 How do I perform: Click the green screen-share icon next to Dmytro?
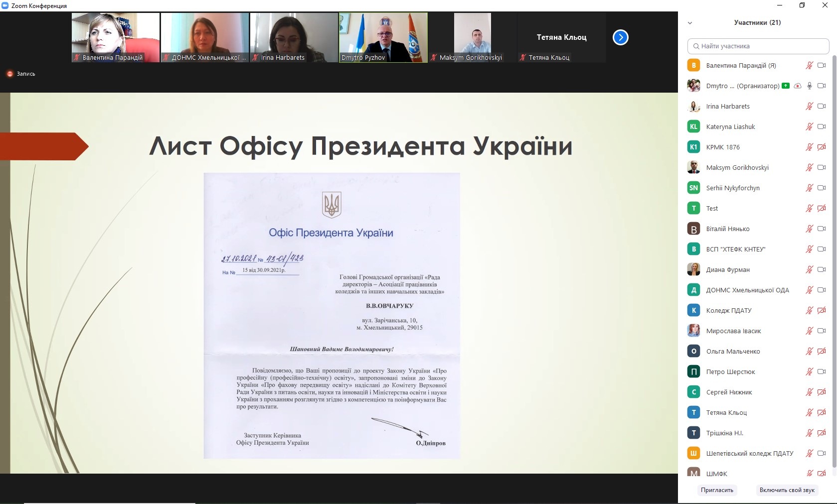(786, 86)
